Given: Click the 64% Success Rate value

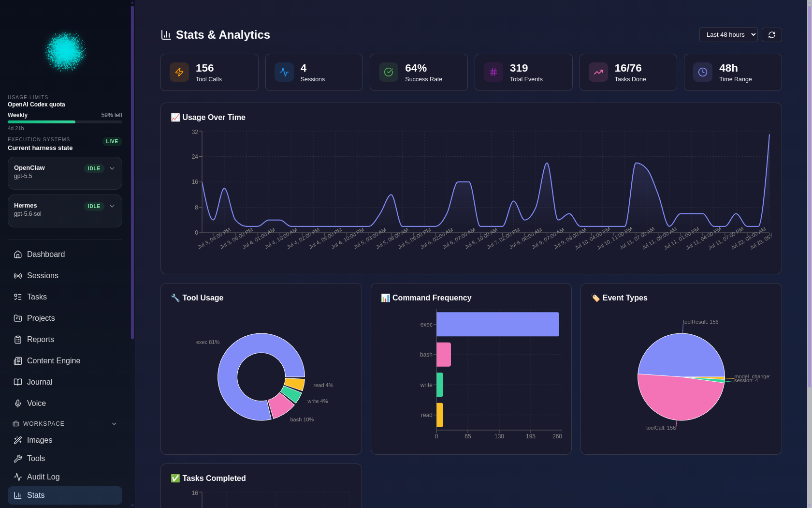Looking at the screenshot, I should (x=416, y=68).
